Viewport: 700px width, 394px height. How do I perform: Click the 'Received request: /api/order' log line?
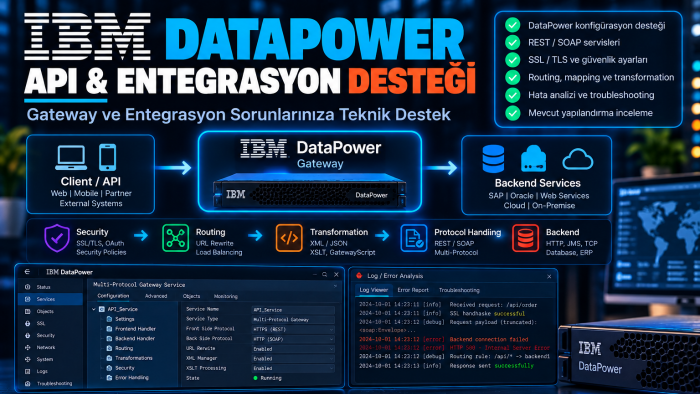click(448, 305)
